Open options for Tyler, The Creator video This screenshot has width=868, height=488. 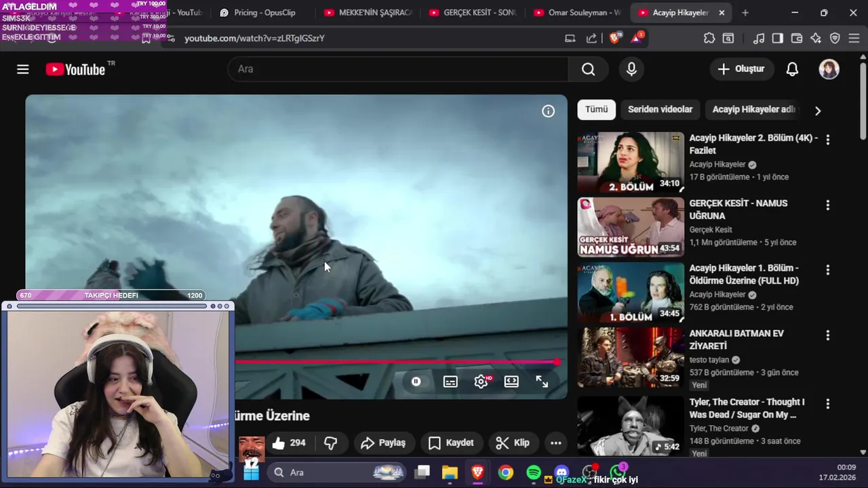[x=827, y=404]
